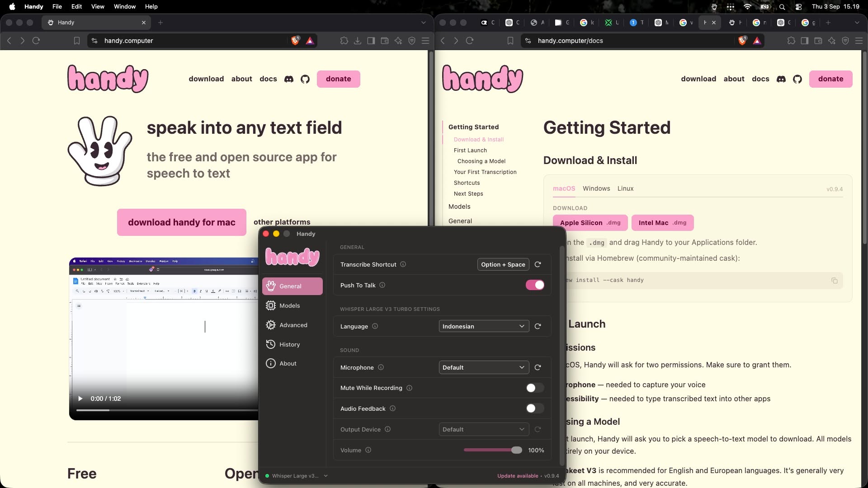Open the History section in Handy sidebar
Screen dimensions: 868x488
tap(292, 344)
